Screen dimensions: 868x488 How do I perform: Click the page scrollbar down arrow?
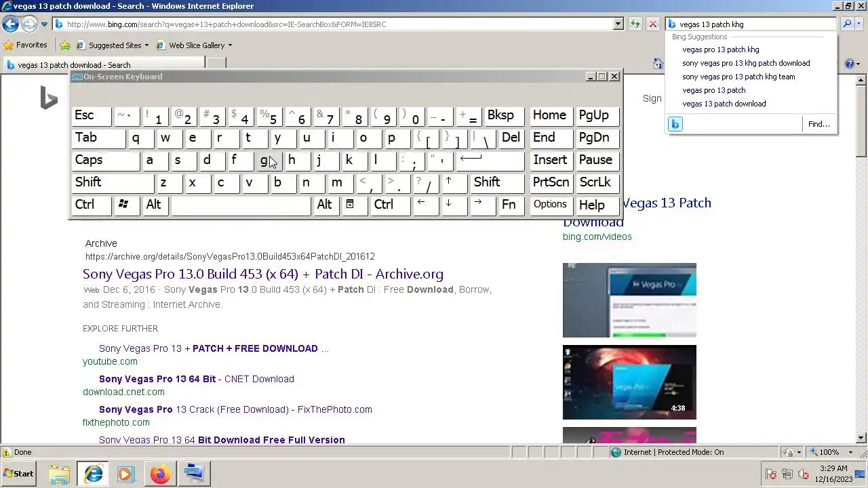862,438
